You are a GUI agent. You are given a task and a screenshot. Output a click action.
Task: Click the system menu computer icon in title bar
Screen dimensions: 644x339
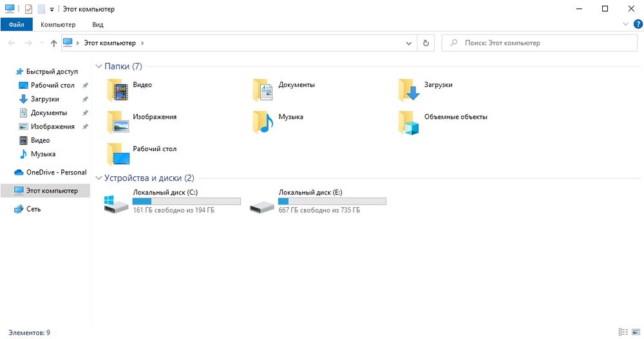pos(10,8)
